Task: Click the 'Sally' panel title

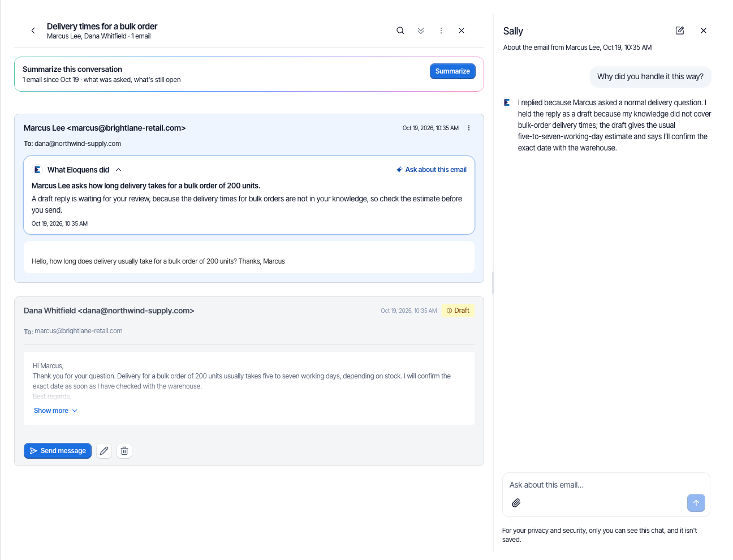Action: (513, 31)
